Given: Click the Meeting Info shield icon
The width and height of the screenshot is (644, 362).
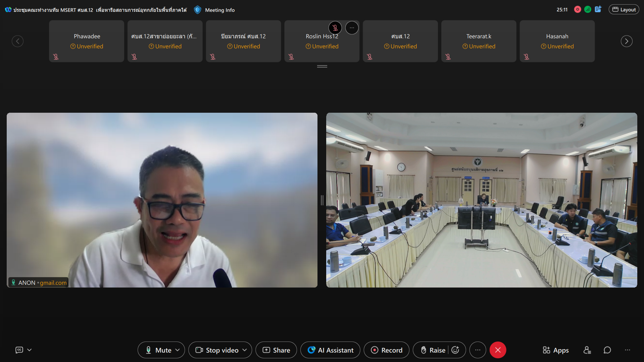Looking at the screenshot, I should point(198,10).
